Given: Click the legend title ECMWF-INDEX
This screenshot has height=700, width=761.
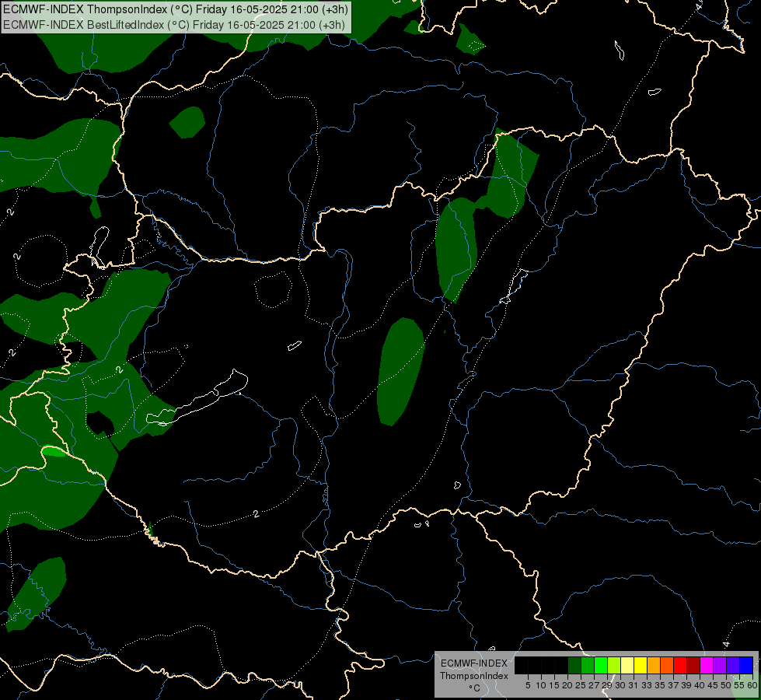Looking at the screenshot, I should coord(474,663).
